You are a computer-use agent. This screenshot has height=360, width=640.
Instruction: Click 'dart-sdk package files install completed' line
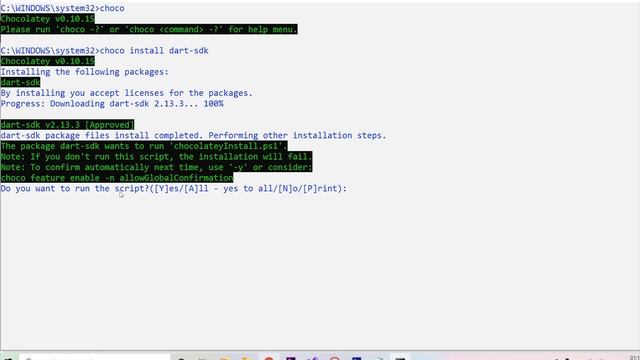tap(193, 136)
